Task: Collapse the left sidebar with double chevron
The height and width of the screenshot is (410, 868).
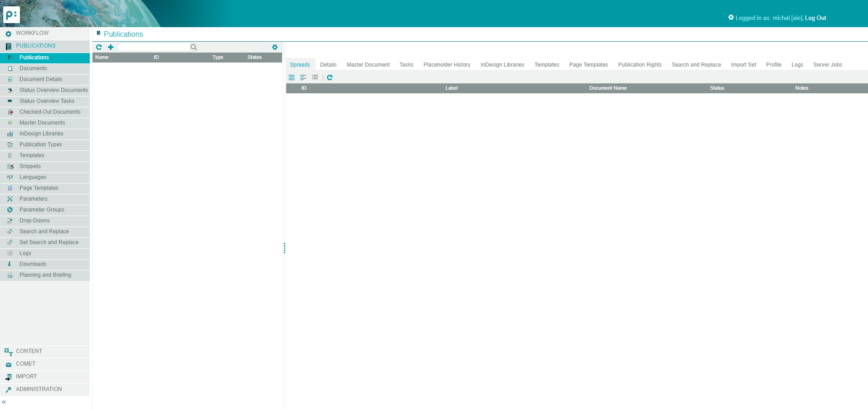Action: (x=4, y=402)
